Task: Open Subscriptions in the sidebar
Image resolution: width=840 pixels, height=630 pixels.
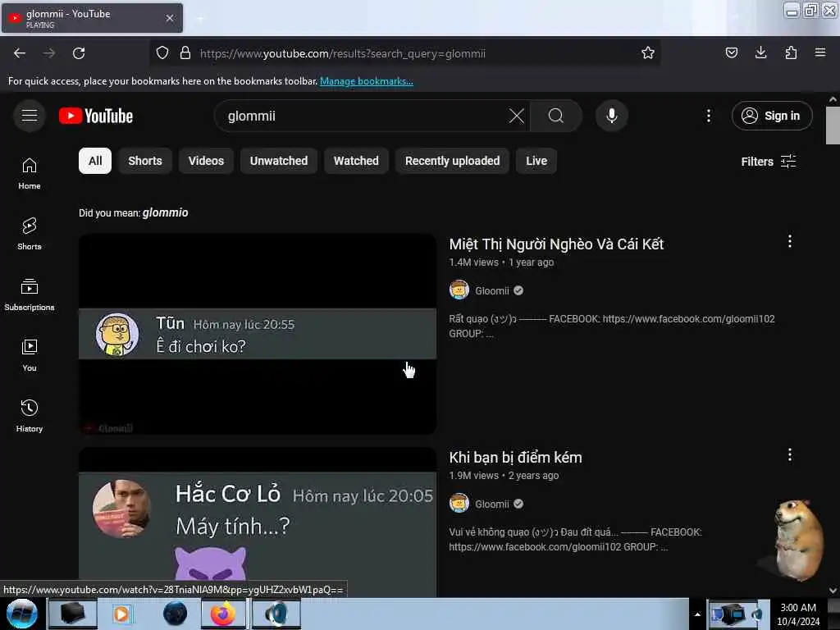Action: pyautogui.click(x=30, y=294)
